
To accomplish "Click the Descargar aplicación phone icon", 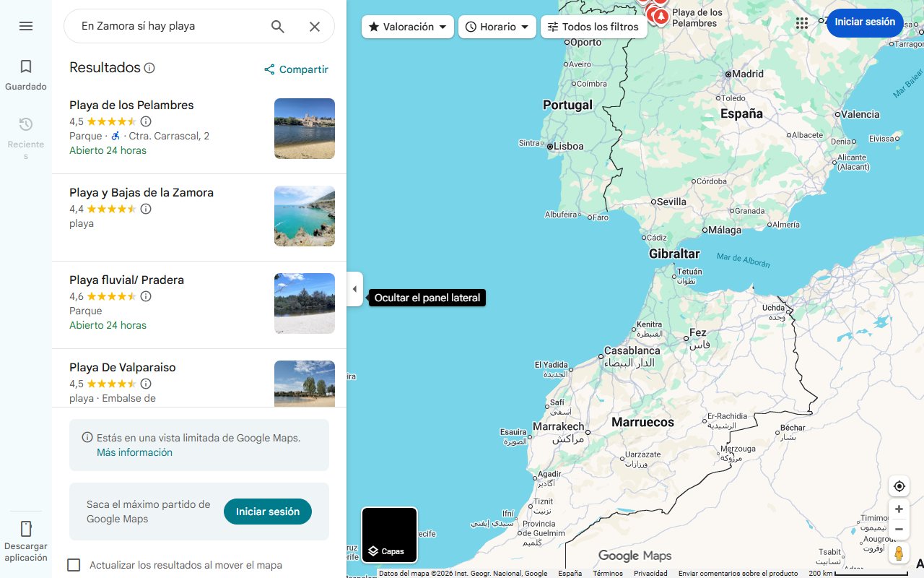I will pyautogui.click(x=26, y=528).
